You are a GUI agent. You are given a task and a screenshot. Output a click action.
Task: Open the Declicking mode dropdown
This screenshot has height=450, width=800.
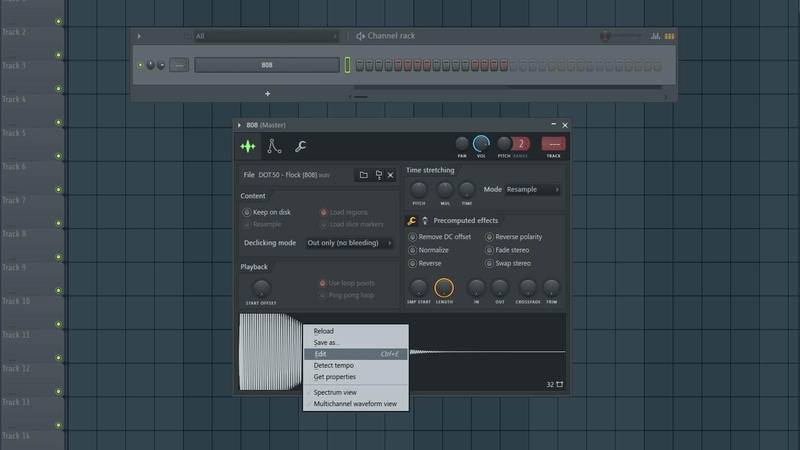[349, 243]
